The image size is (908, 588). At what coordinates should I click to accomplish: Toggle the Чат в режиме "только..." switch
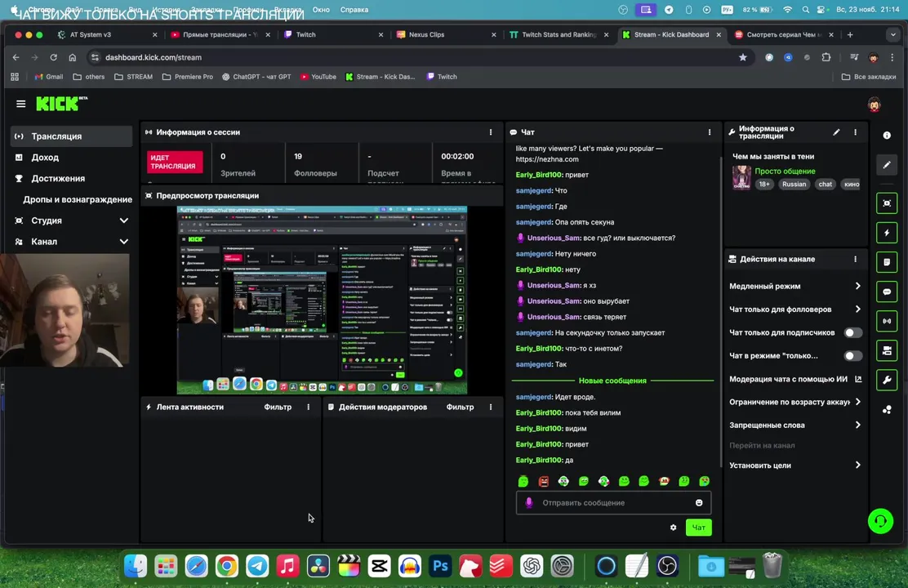[852, 356]
